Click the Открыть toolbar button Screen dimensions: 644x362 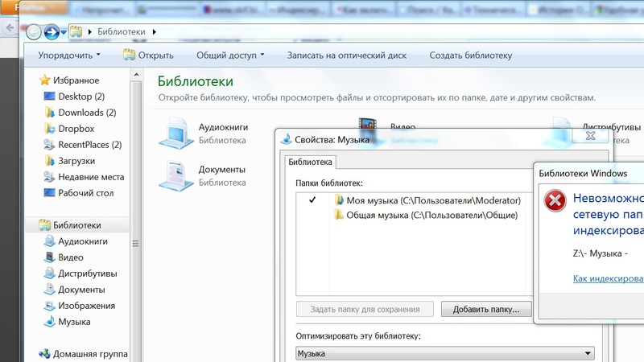click(149, 55)
